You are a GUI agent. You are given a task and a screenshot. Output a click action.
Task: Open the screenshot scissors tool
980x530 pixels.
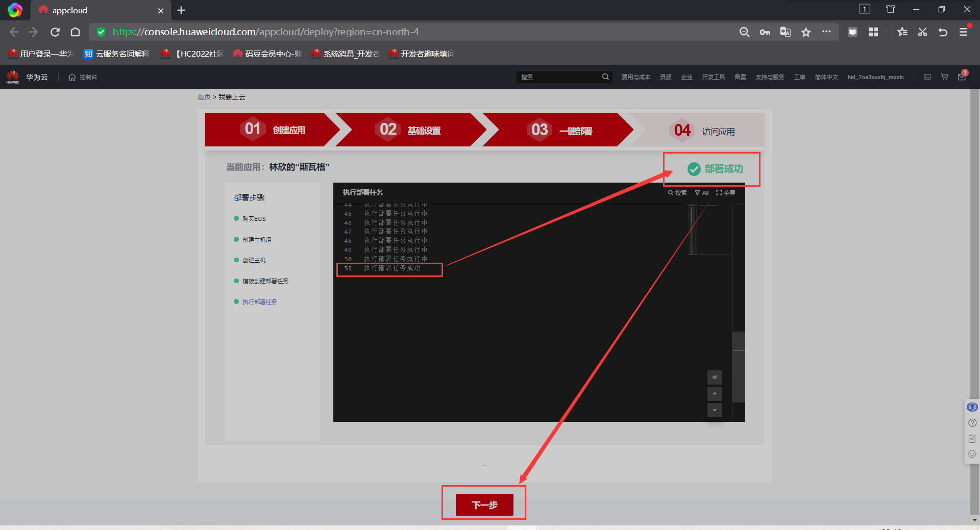click(x=922, y=32)
